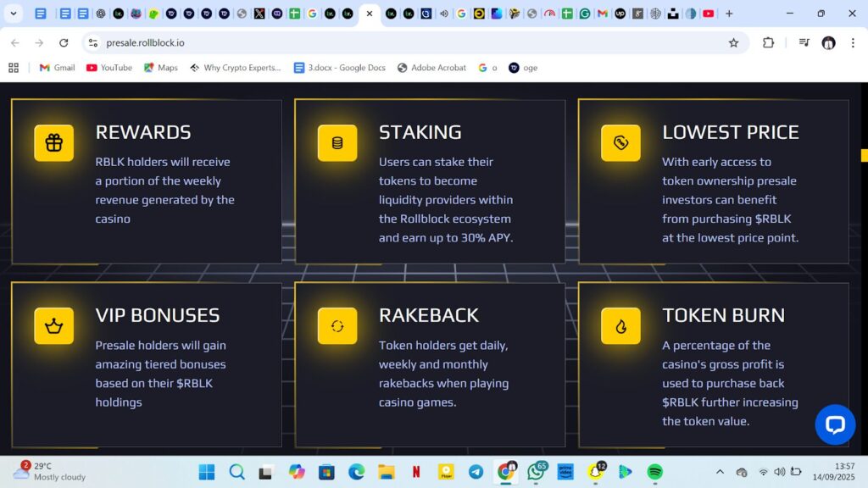Expand the tab search dropdown arrow
868x488 pixels.
click(x=14, y=14)
